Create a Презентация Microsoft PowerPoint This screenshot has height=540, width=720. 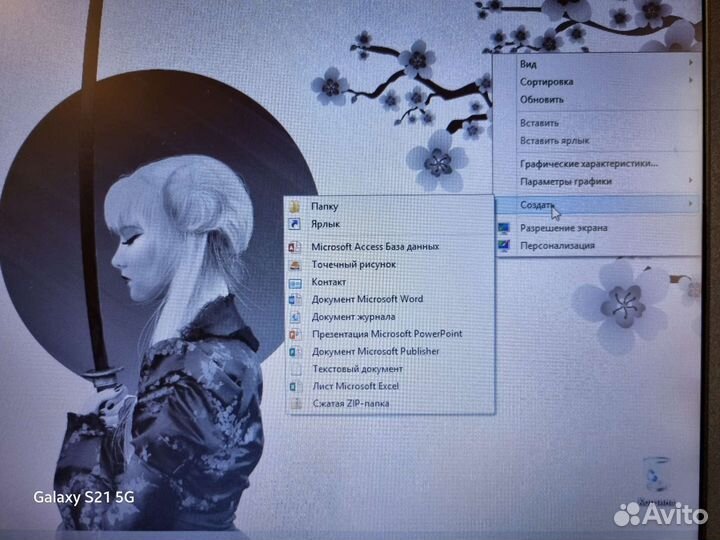pyautogui.click(x=389, y=334)
